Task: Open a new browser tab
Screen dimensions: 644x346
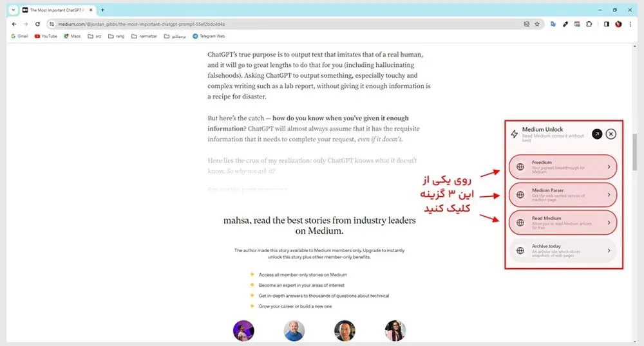Action: point(102,10)
